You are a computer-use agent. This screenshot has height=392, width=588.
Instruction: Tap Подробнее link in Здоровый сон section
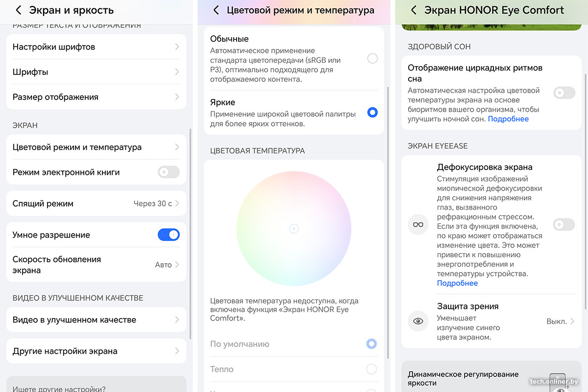(x=508, y=119)
